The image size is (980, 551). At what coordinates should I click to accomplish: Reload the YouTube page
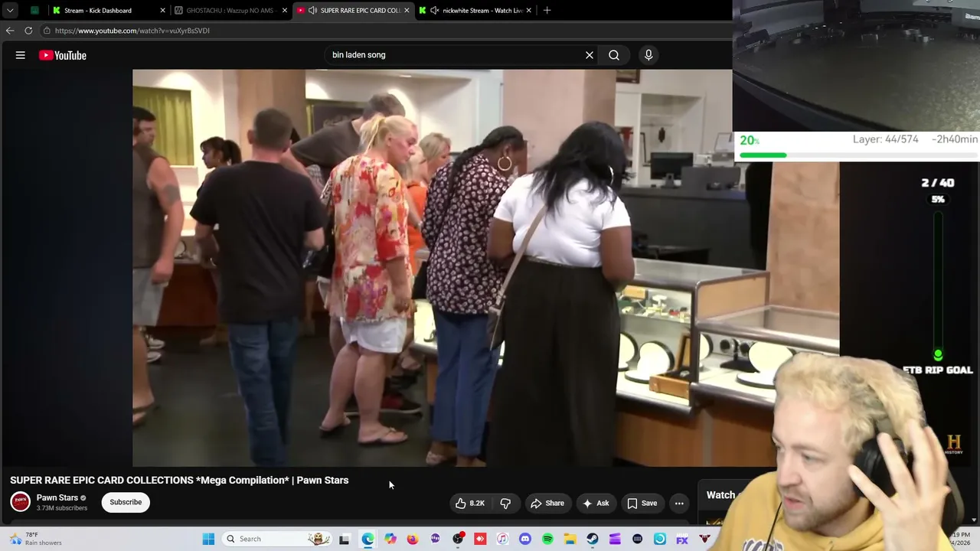click(x=28, y=31)
